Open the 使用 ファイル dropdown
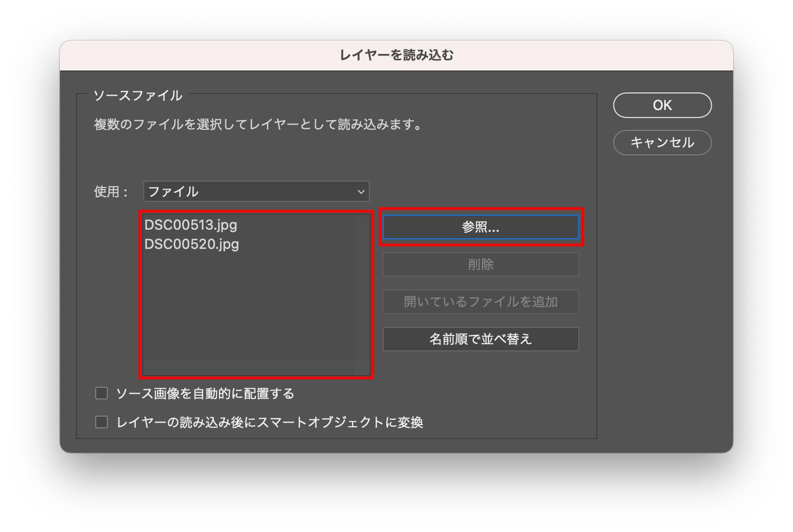 pos(256,191)
